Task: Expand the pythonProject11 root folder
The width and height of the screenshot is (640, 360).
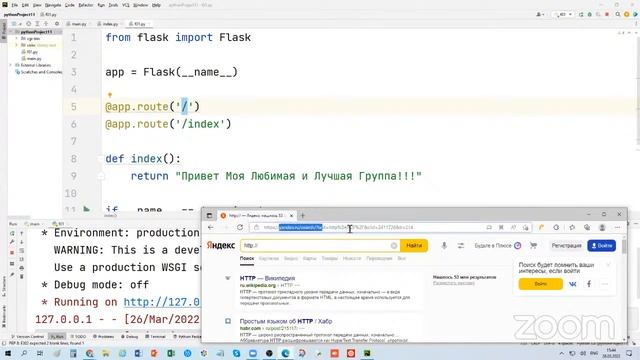Action: tap(11, 32)
